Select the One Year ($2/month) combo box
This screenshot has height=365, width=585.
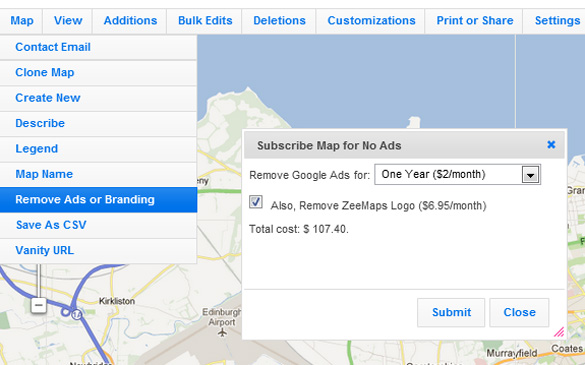(457, 174)
